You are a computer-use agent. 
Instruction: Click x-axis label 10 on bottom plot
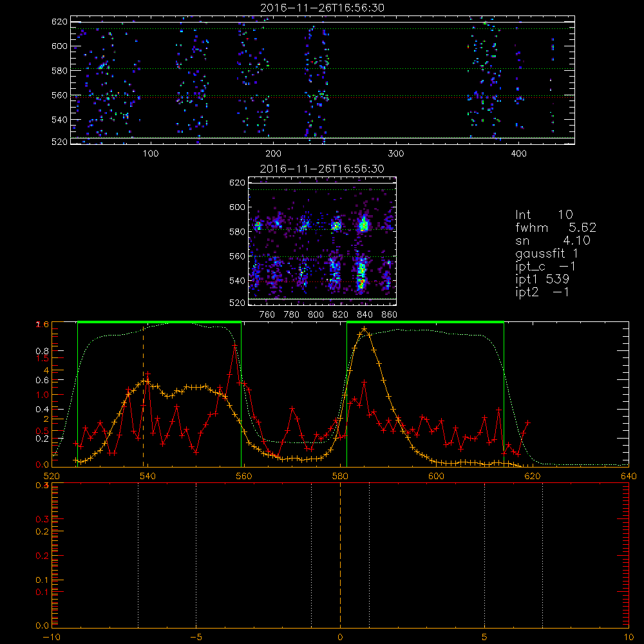(629, 638)
